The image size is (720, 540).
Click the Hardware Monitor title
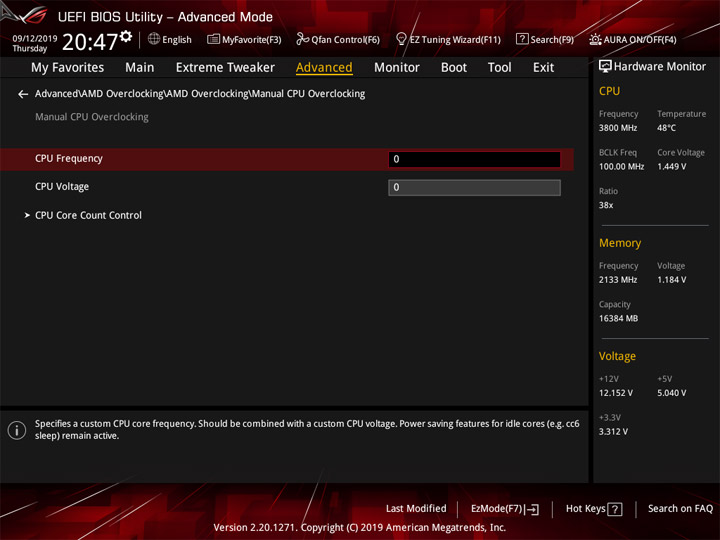click(x=660, y=67)
